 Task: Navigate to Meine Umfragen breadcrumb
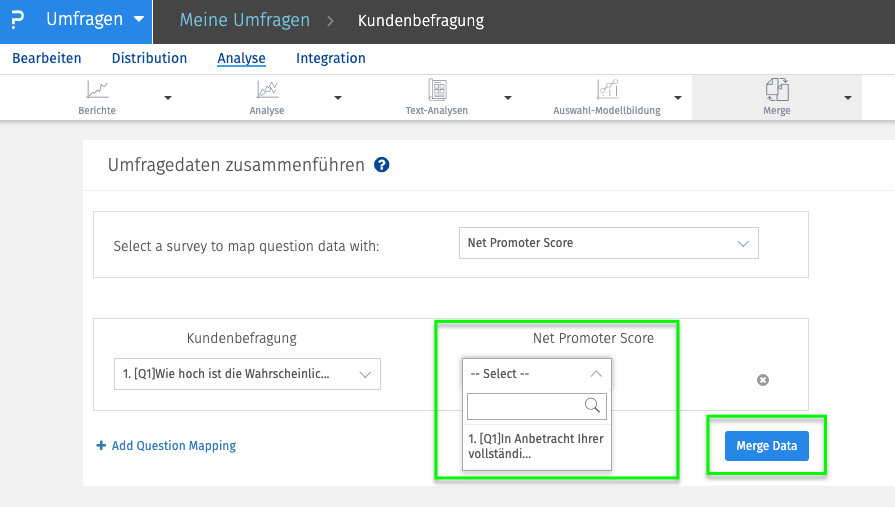click(x=245, y=20)
